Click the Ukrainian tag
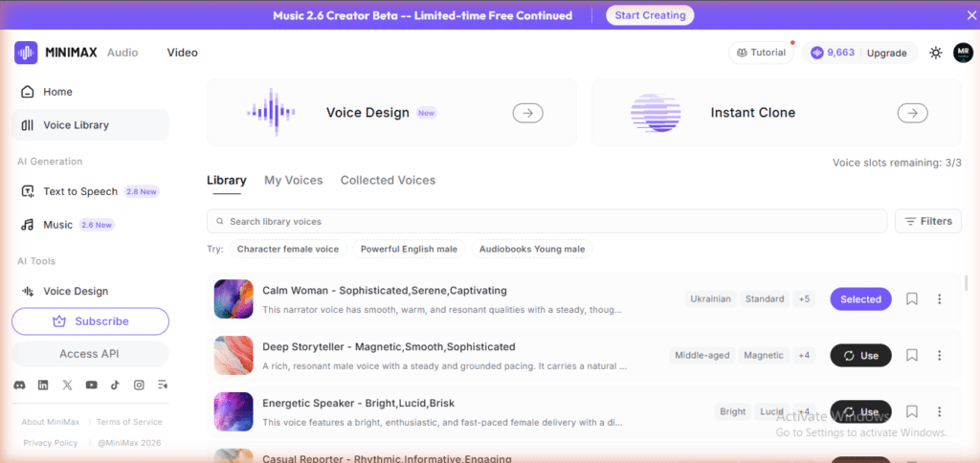The image size is (980, 463). [711, 299]
